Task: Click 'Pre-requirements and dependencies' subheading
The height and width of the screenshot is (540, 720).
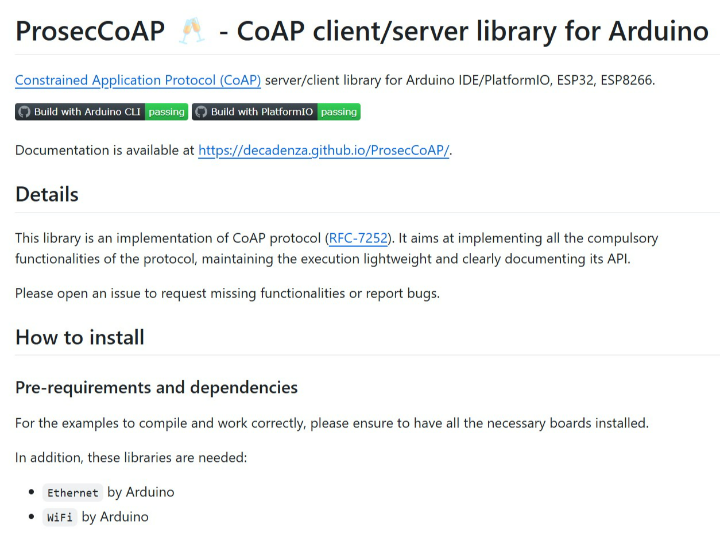Action: tap(156, 387)
